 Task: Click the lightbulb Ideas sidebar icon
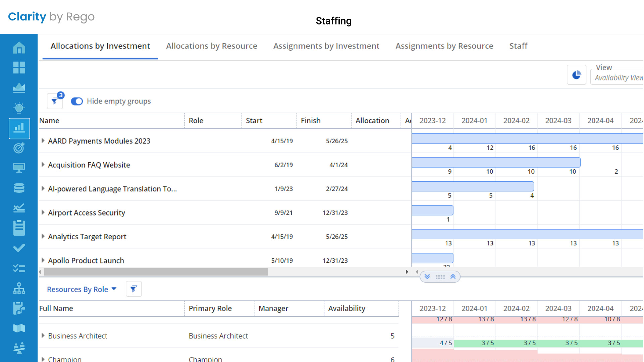click(19, 108)
